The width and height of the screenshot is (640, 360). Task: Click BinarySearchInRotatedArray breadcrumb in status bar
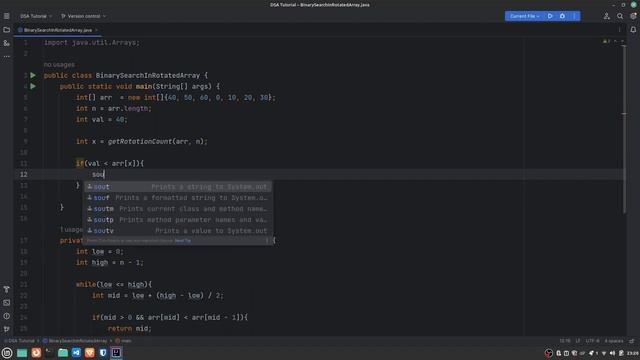[x=75, y=340]
